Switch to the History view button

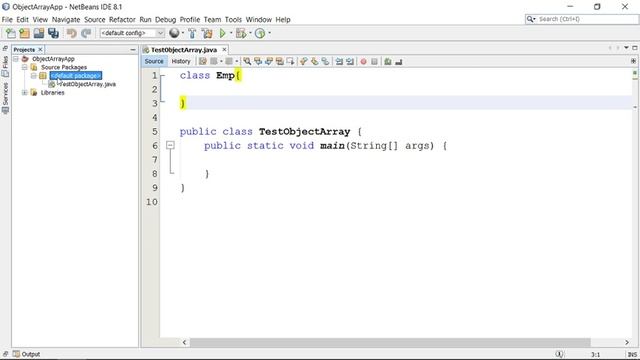click(181, 61)
